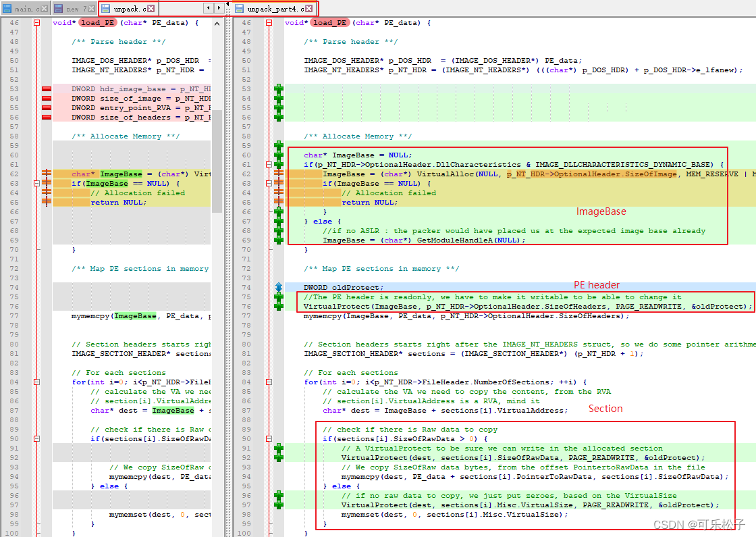Collapse load_PE function fold at line 46 in unpack.c
Viewport: 756px width, 537px height.
pos(36,23)
